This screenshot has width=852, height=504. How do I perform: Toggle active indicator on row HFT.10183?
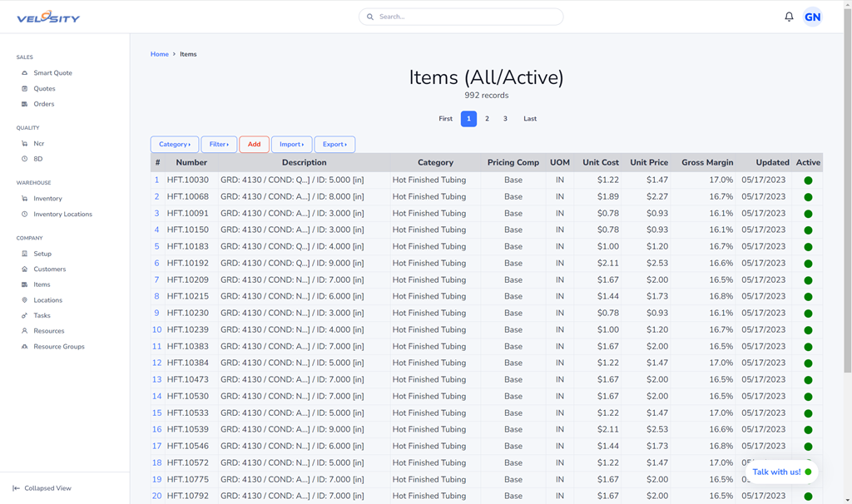point(808,247)
